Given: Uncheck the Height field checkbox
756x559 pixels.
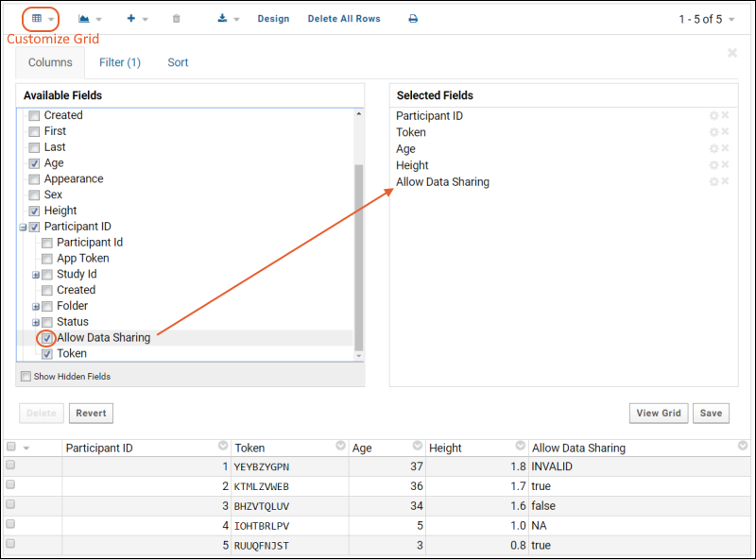Looking at the screenshot, I should [x=34, y=212].
